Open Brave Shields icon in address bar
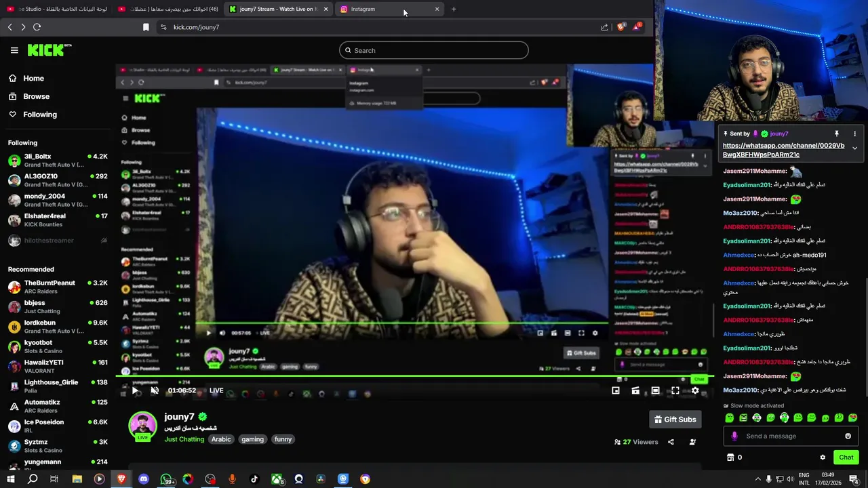 coord(620,27)
